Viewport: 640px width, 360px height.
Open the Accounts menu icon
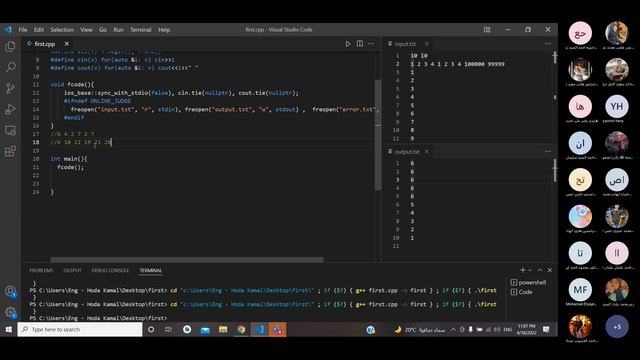pos(11,291)
